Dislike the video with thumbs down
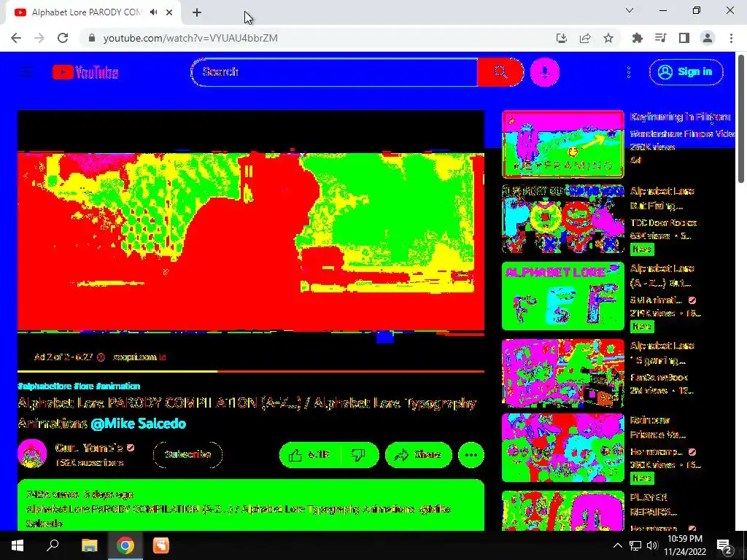Screen dimensions: 747x560 (359, 455)
